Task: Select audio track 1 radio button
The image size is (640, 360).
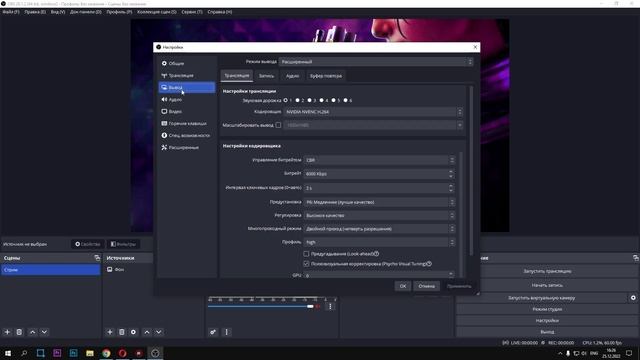Action: coord(286,100)
